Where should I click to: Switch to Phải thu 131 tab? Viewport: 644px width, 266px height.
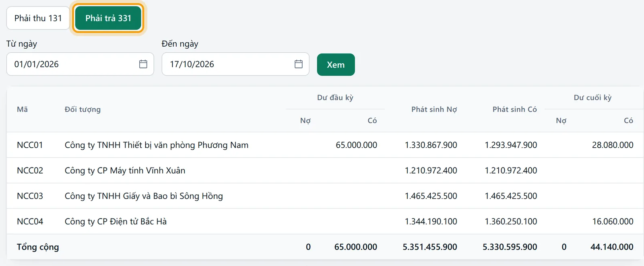[38, 18]
